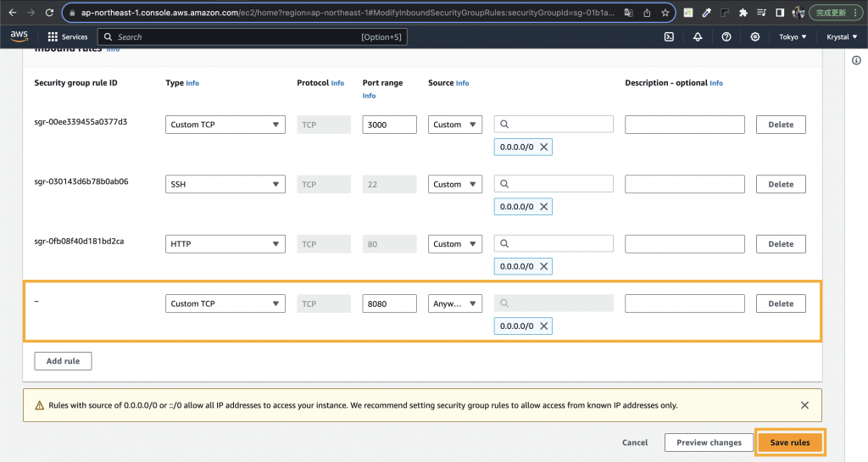Click Cancel link
The image size is (868, 462).
coord(634,443)
